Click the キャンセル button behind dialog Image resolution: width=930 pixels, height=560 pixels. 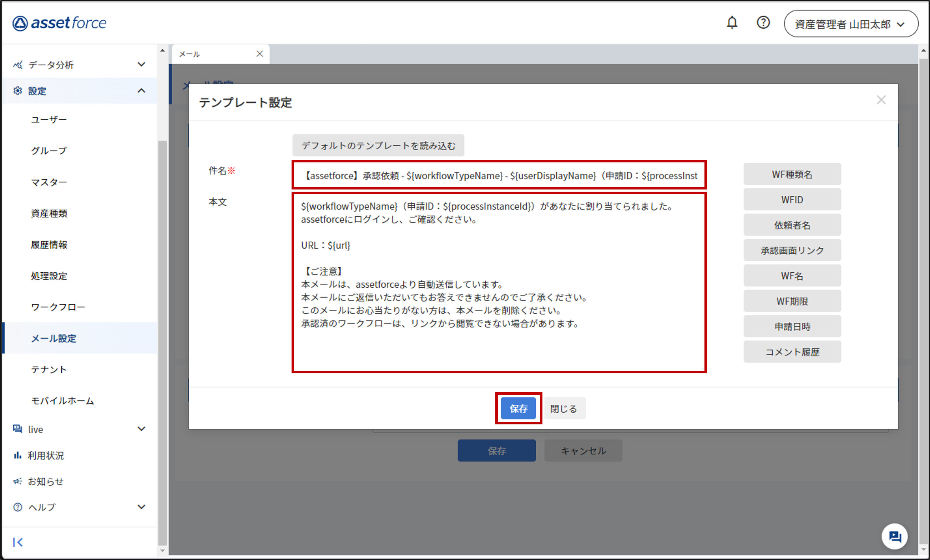point(583,450)
